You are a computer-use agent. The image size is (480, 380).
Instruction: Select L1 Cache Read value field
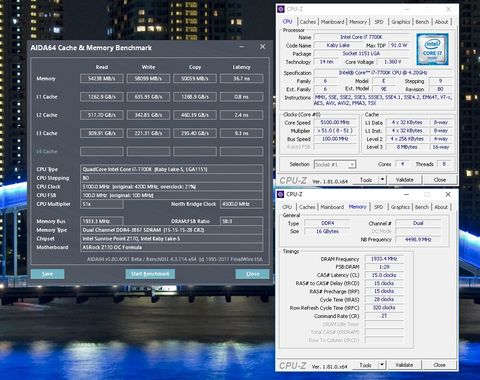pos(102,97)
